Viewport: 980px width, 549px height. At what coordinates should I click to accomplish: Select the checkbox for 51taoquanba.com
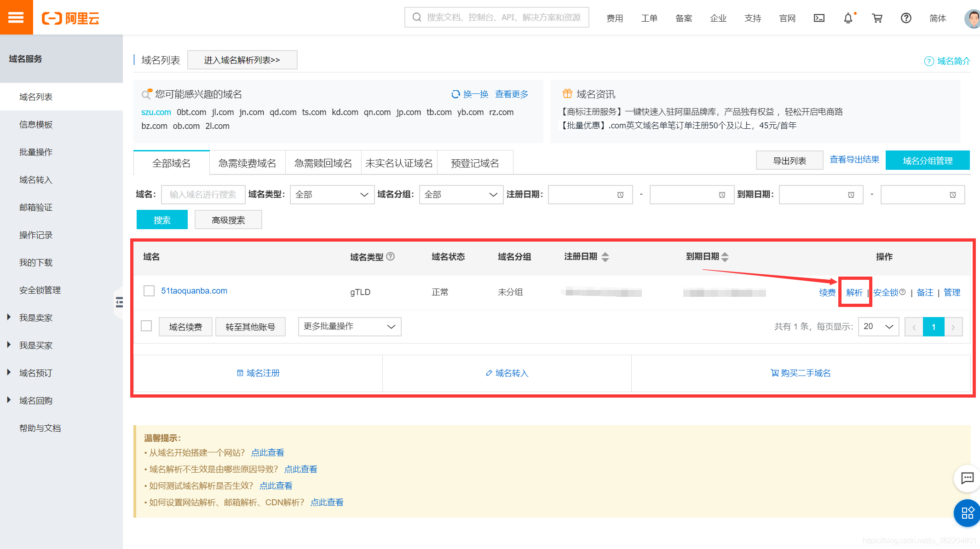point(149,291)
